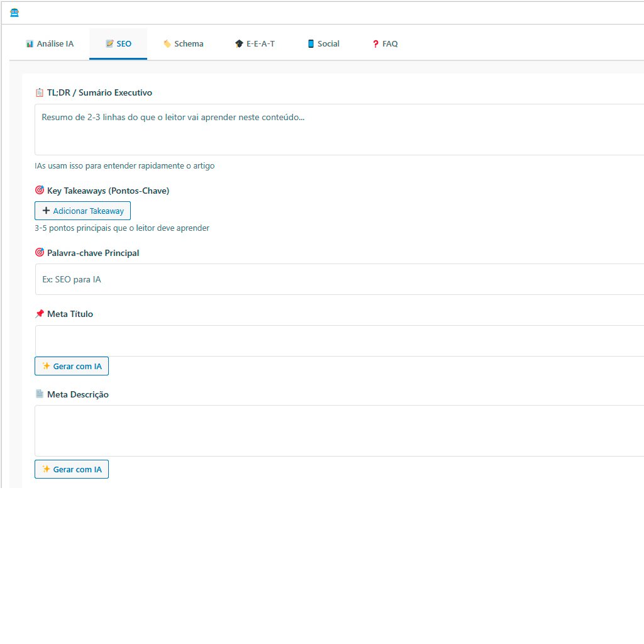The width and height of the screenshot is (644, 644).
Task: Click the document icon beside Meta Descrição
Action: pyautogui.click(x=40, y=394)
